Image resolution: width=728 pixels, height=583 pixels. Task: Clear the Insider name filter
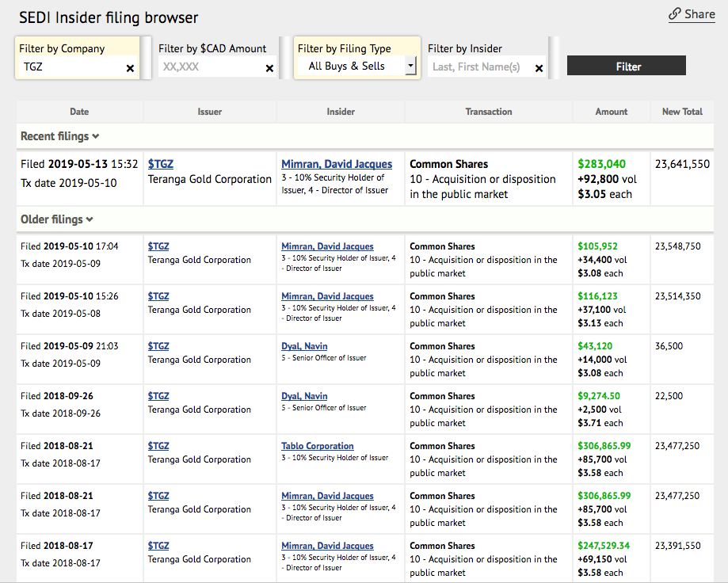539,69
